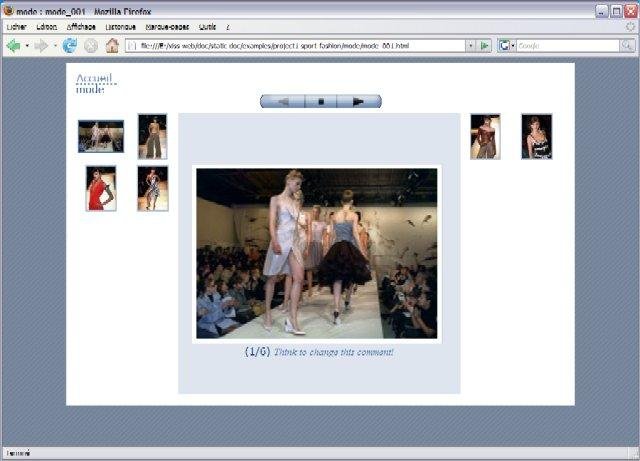Click the throbber activity icon
Viewport: 640px width, 461px height.
click(631, 27)
